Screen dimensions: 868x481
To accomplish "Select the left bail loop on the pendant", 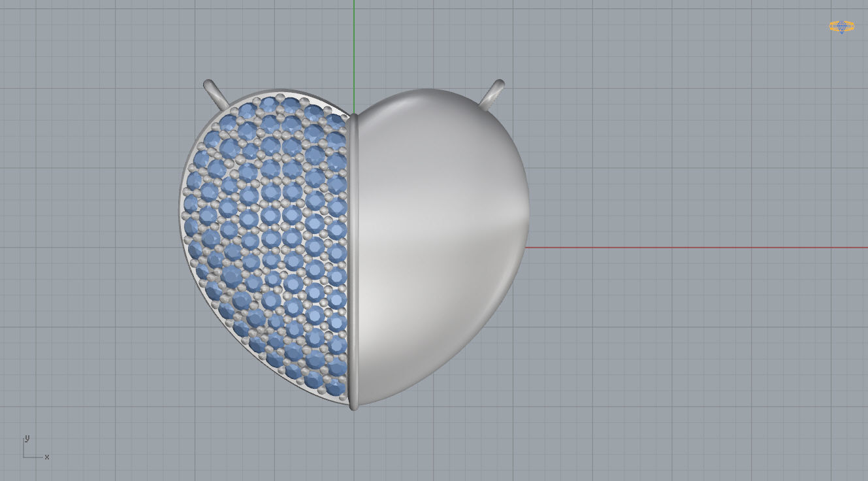I will [x=216, y=94].
